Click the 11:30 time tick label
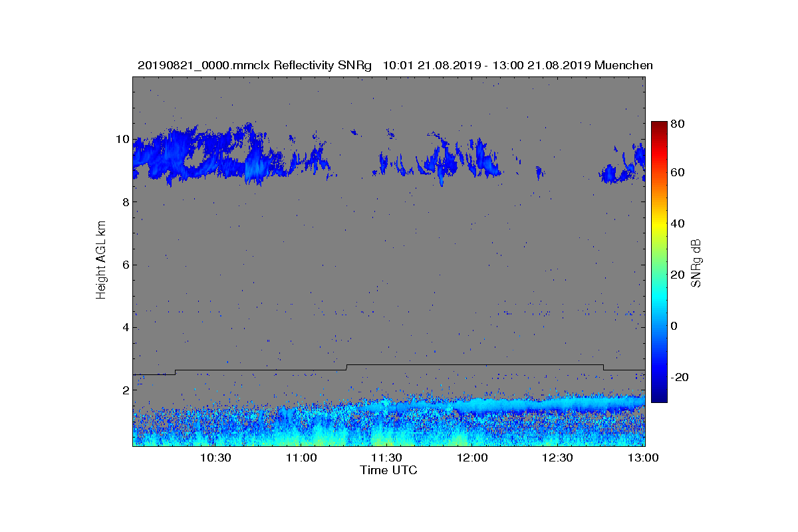 [x=386, y=458]
